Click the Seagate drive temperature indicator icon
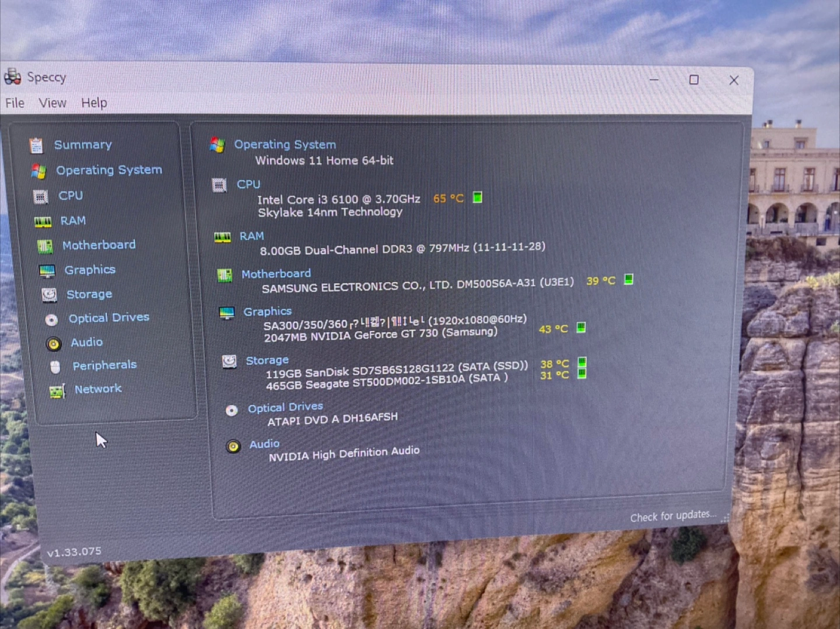 coord(582,374)
